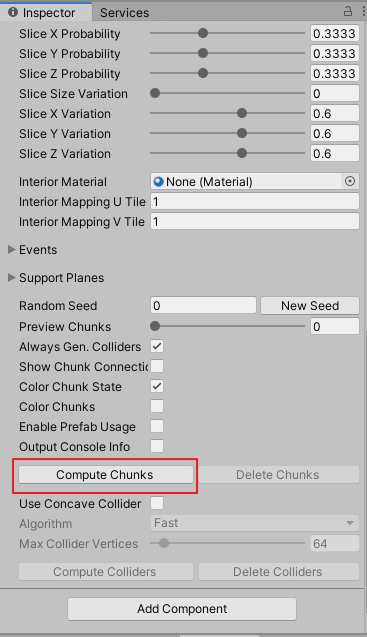Screen dimensions: 367x637
Task: Open the Inspector three-dot options menu
Action: [x=363, y=11]
